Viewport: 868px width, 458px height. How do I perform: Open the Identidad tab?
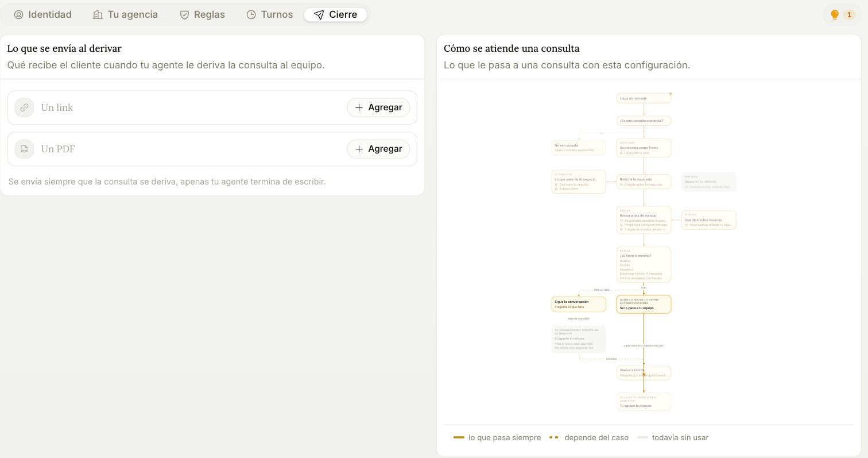[x=43, y=14]
